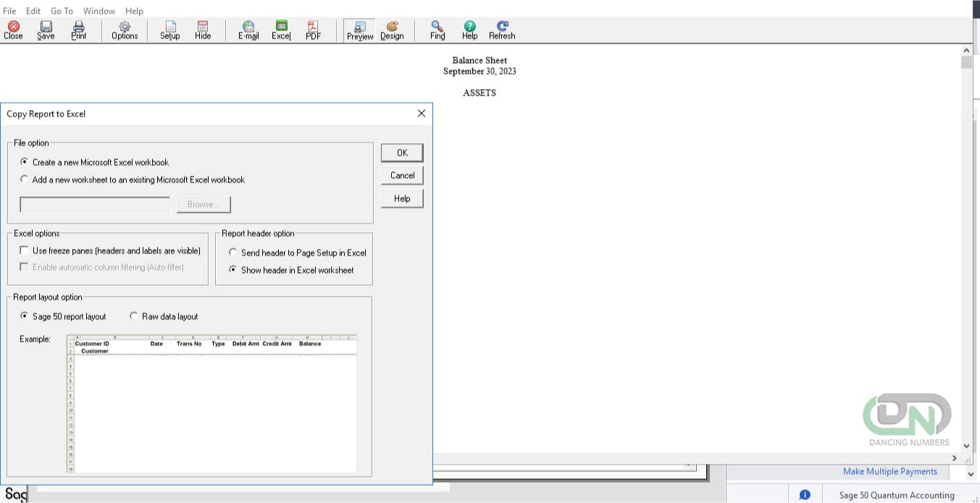Open Help from the toolbar

click(469, 30)
